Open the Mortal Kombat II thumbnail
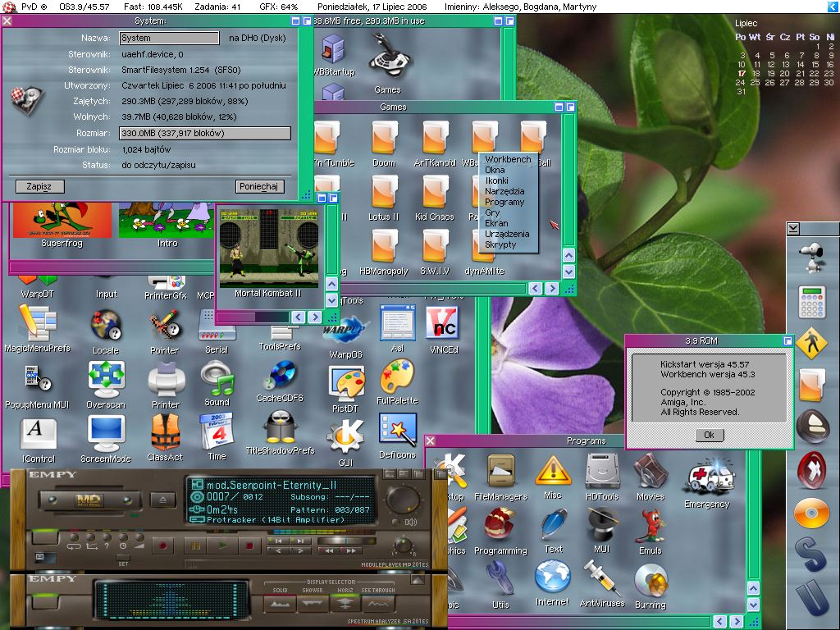840x630 pixels. [269, 249]
